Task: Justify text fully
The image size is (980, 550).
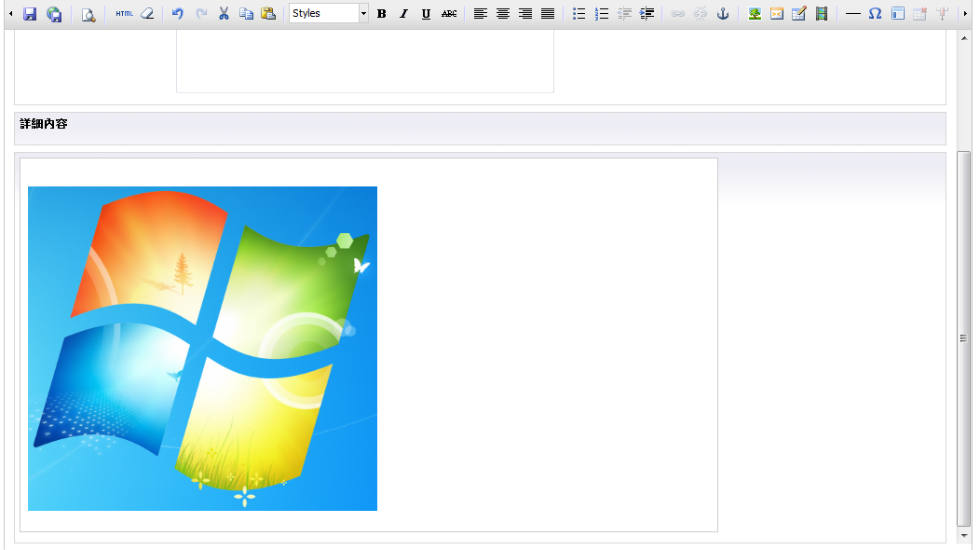Action: click(548, 13)
